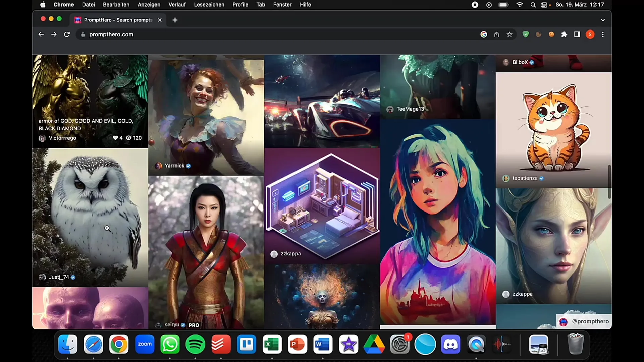
Task: Open WhatsApp from the Dock
Action: click(x=170, y=344)
